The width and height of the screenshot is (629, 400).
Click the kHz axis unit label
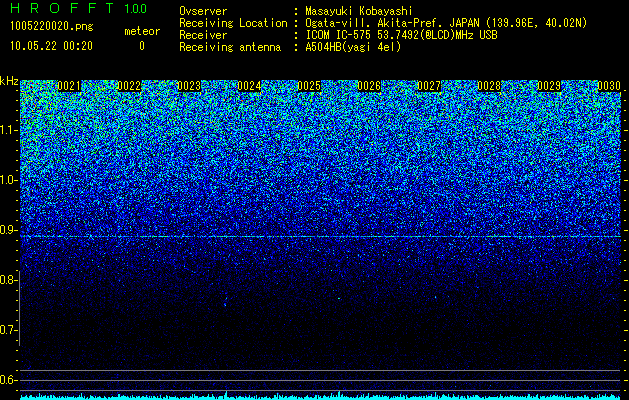click(x=9, y=81)
